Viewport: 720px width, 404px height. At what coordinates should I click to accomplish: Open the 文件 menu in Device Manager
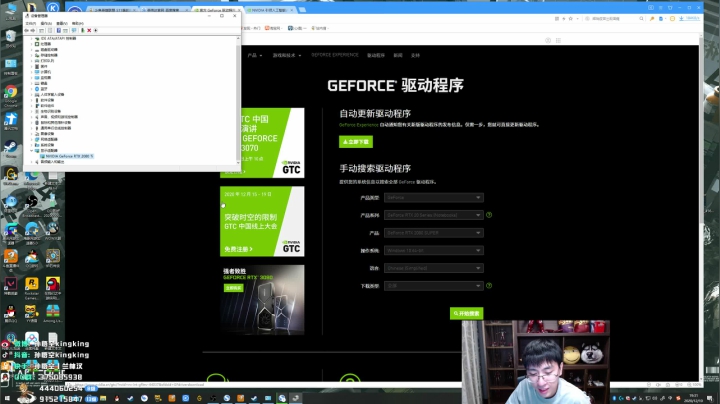(x=30, y=23)
